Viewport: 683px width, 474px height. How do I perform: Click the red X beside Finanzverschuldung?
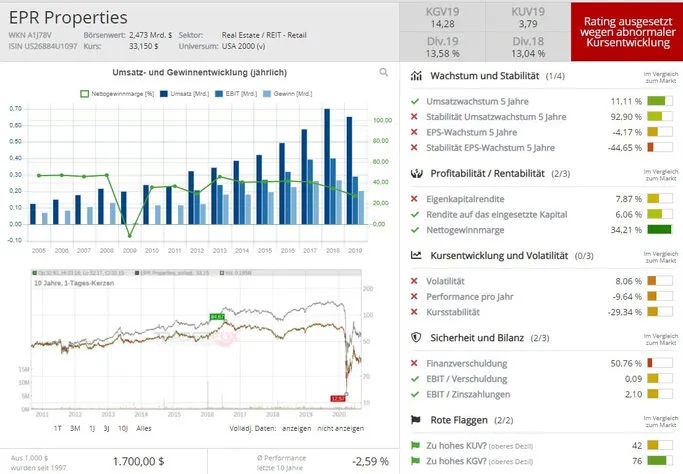414,363
